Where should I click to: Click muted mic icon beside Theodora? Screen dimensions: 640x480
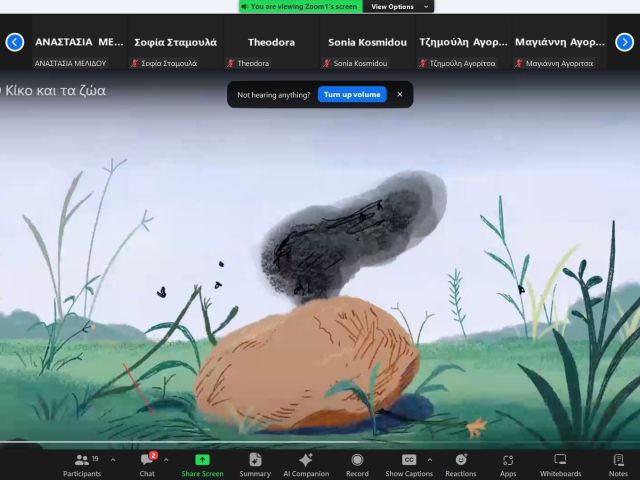tap(231, 63)
